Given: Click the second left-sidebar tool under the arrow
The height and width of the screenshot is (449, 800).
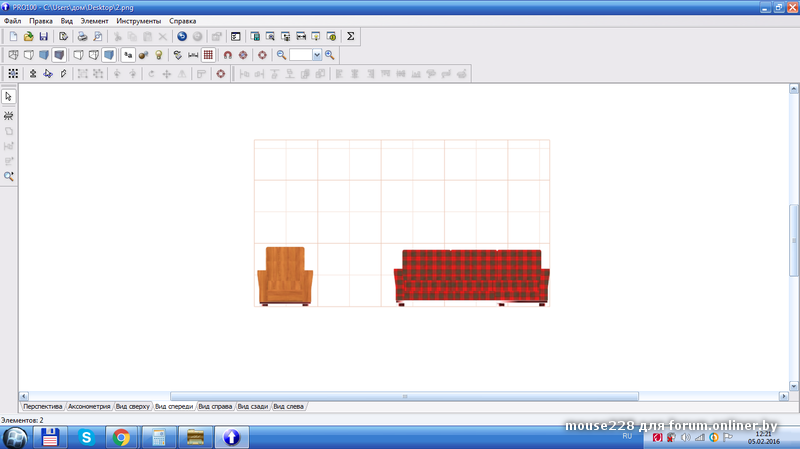Looking at the screenshot, I should (9, 116).
